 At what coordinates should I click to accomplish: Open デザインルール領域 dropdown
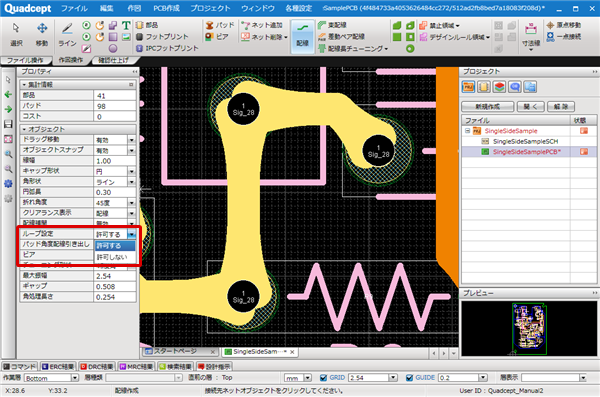488,37
